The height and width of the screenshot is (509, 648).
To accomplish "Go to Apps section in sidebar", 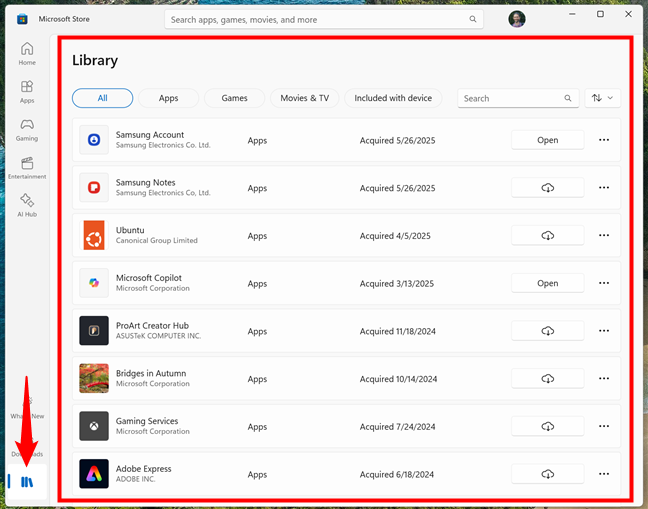I will (27, 92).
